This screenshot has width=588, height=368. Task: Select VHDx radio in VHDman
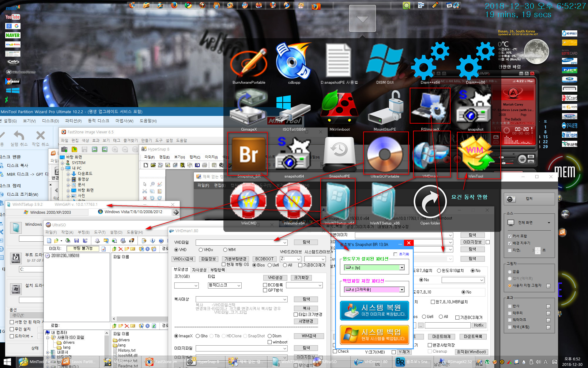tap(206, 250)
